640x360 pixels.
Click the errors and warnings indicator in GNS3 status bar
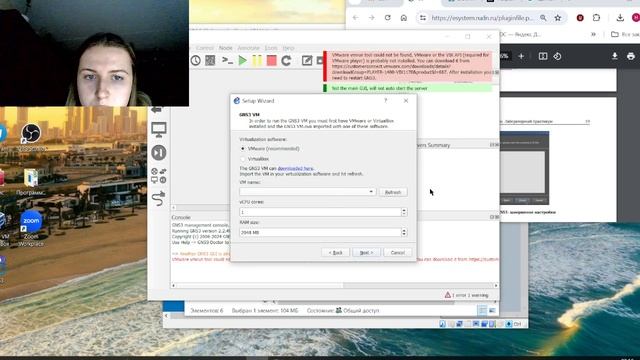pos(466,295)
